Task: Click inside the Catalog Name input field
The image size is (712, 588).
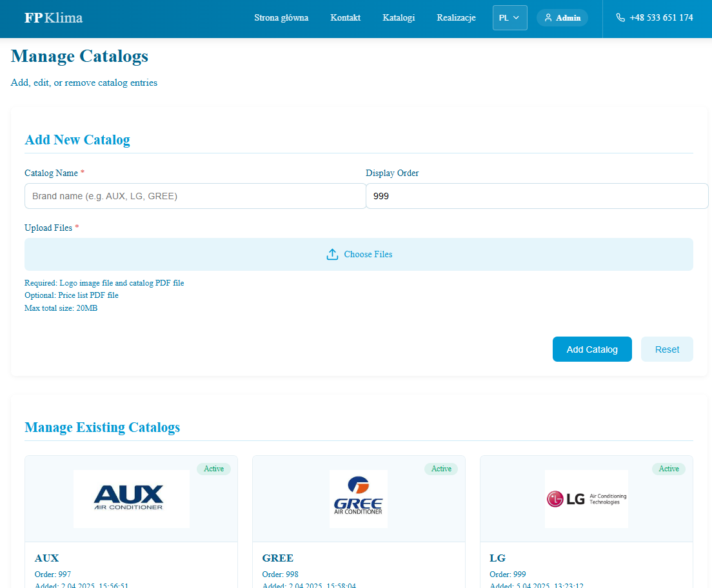Action: pos(195,195)
